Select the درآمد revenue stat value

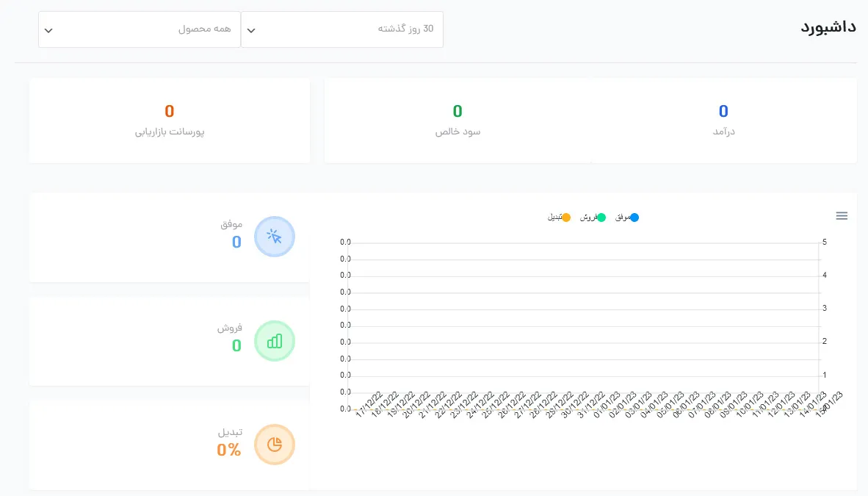723,112
